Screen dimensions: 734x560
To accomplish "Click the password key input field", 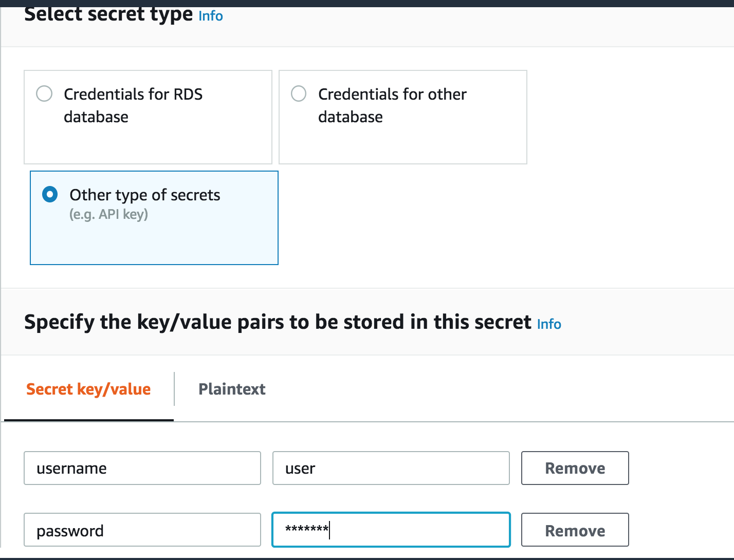I will point(142,530).
